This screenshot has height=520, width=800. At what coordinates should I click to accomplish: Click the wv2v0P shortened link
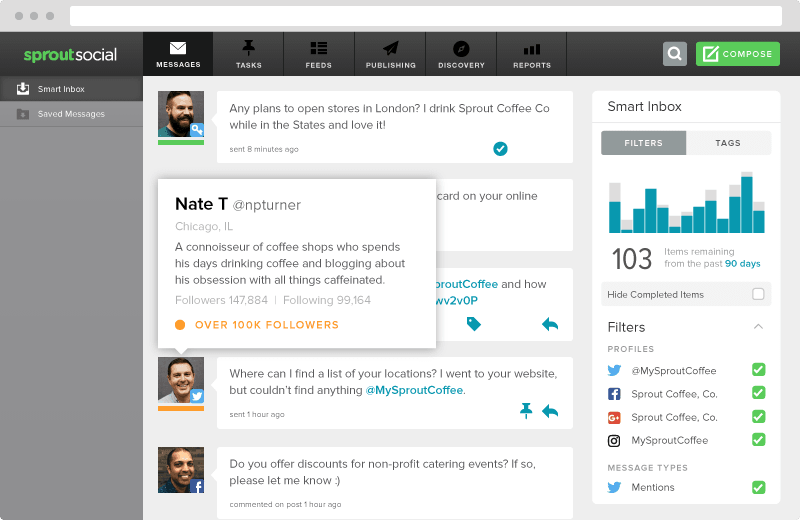click(456, 301)
